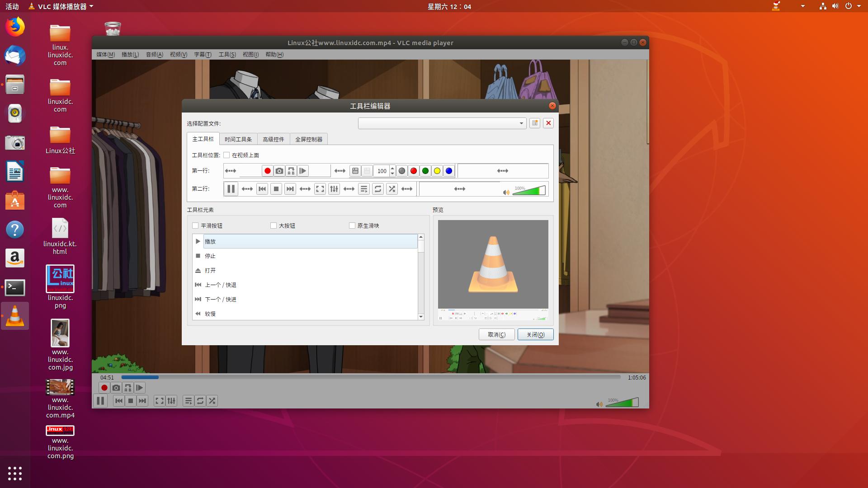Open the extended settings equalizer icon

(334, 189)
